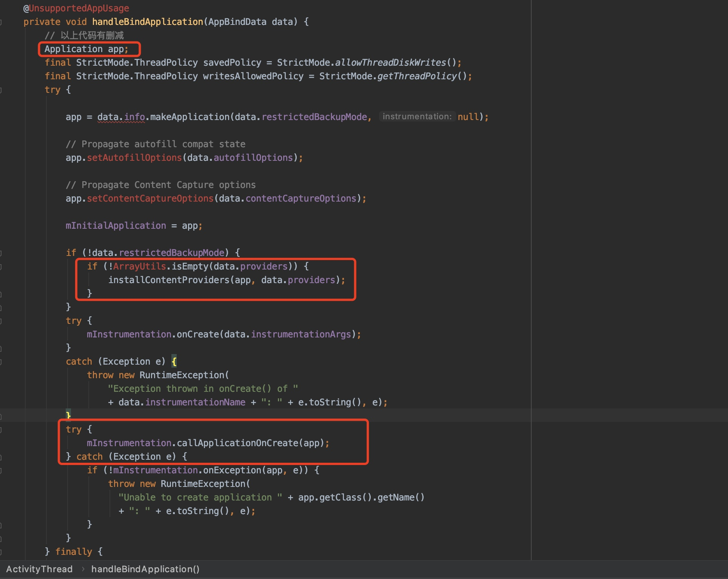Viewport: 728px width, 579px height.
Task: Click the chevron separator between breadcrumbs
Action: coord(83,569)
